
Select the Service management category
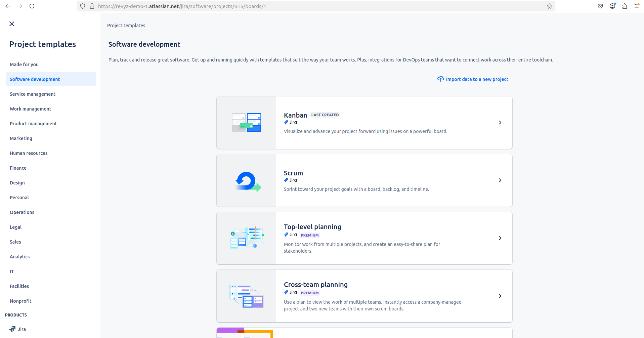coord(33,94)
